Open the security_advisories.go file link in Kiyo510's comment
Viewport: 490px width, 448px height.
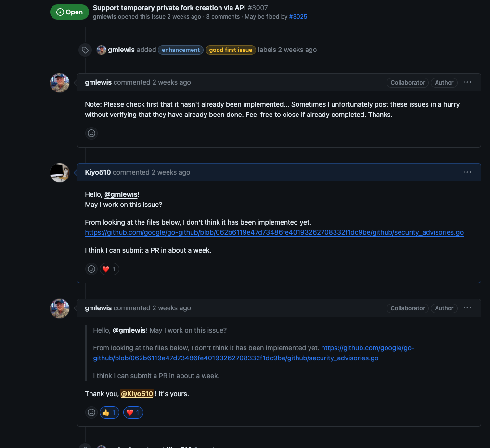274,232
